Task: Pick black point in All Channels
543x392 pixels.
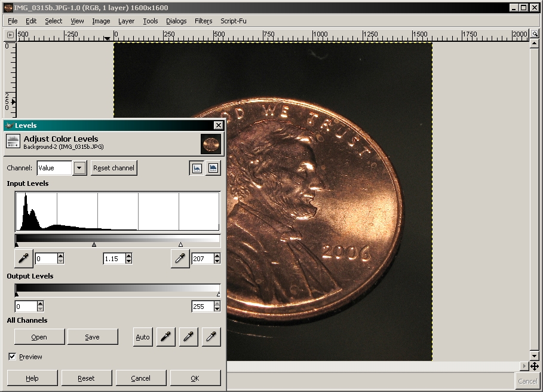Action: coord(165,337)
